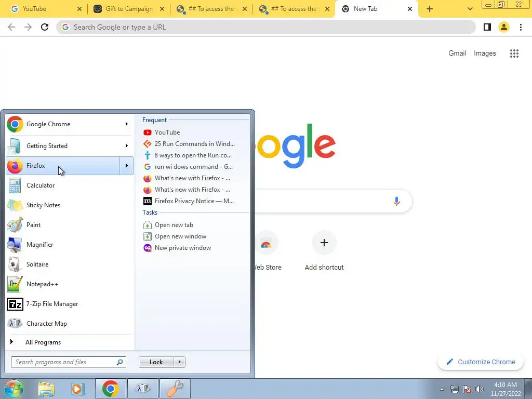Click Customize Chrome button
The height and width of the screenshot is (399, 532).
tap(481, 362)
